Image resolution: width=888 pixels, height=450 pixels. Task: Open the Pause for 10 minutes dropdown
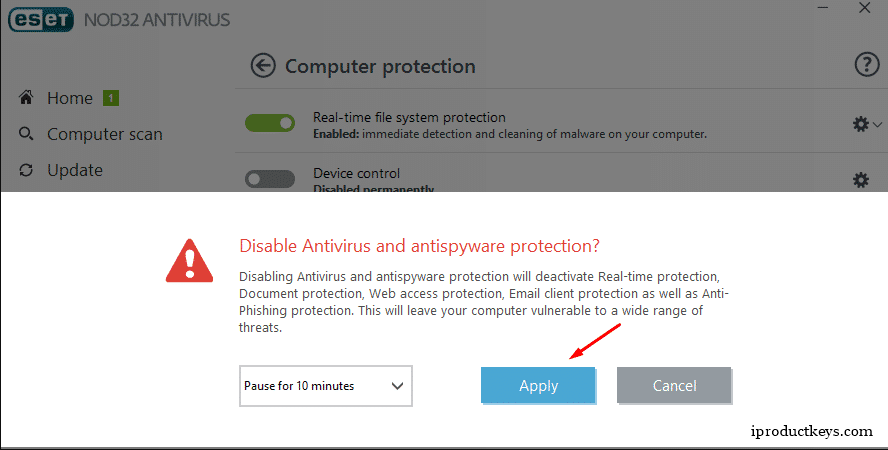click(326, 386)
